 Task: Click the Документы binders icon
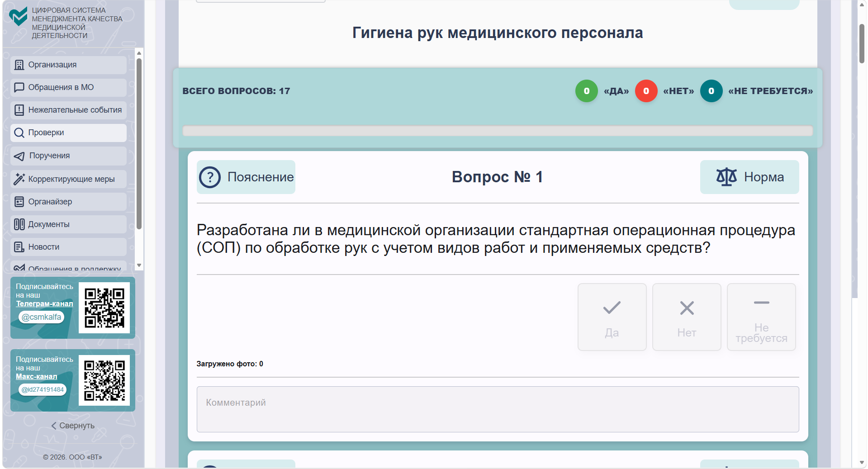coord(19,224)
